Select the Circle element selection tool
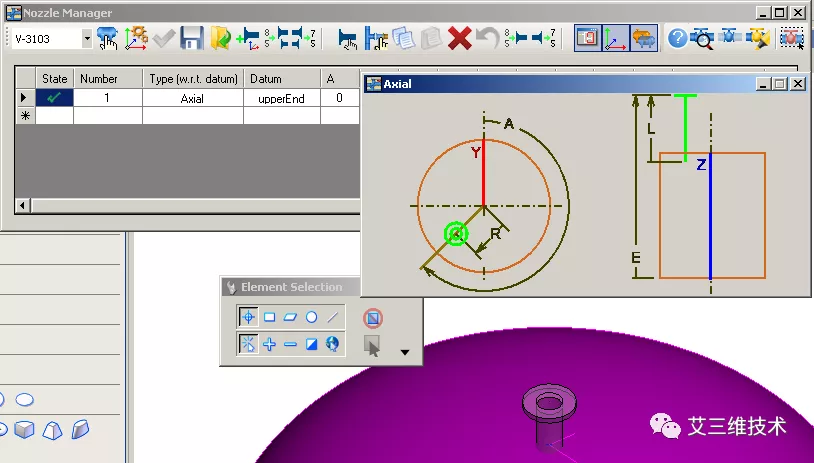The width and height of the screenshot is (814, 463). click(311, 317)
